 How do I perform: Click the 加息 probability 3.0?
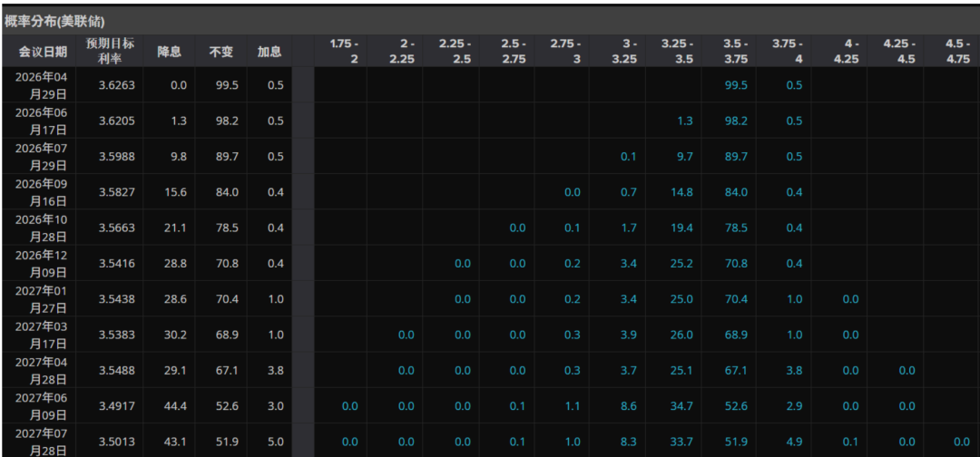[276, 406]
